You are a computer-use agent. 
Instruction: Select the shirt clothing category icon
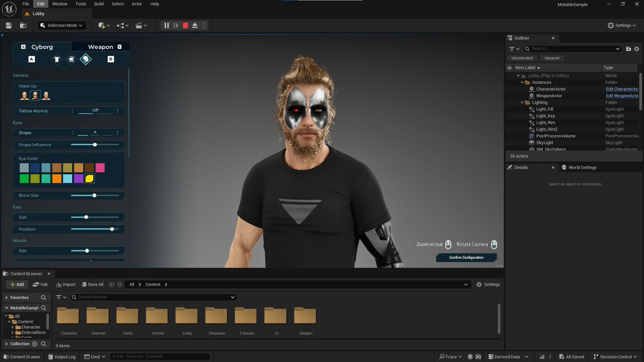[57, 59]
